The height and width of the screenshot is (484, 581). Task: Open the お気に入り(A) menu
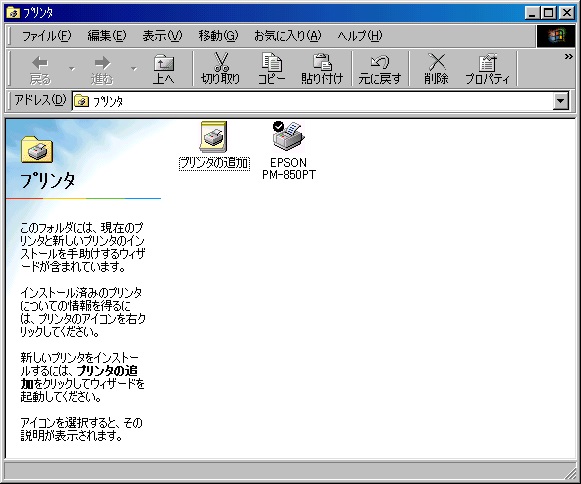click(x=287, y=36)
